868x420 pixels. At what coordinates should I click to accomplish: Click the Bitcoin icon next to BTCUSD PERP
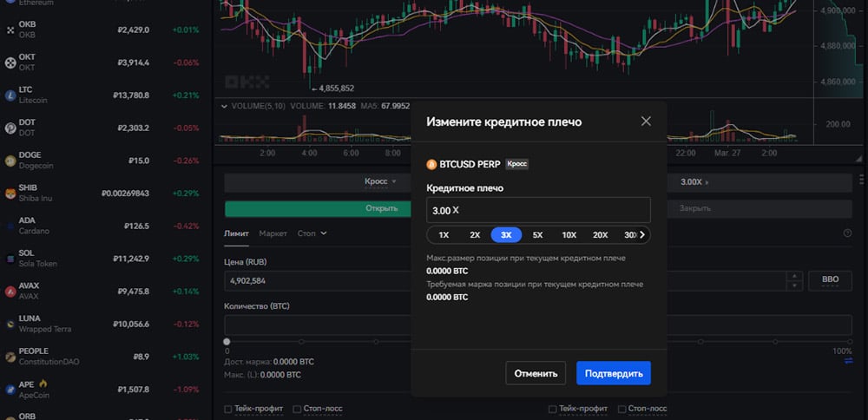click(x=431, y=164)
